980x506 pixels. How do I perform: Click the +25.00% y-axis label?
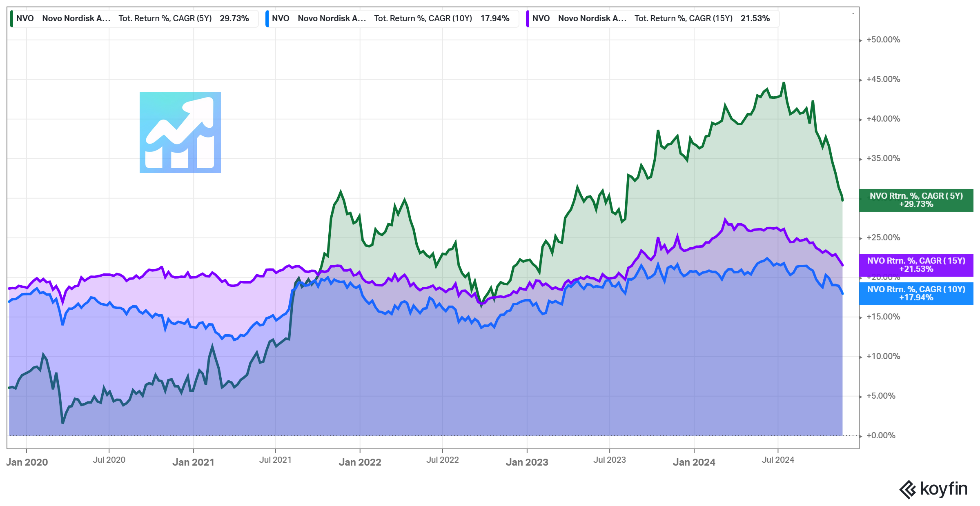[883, 237]
